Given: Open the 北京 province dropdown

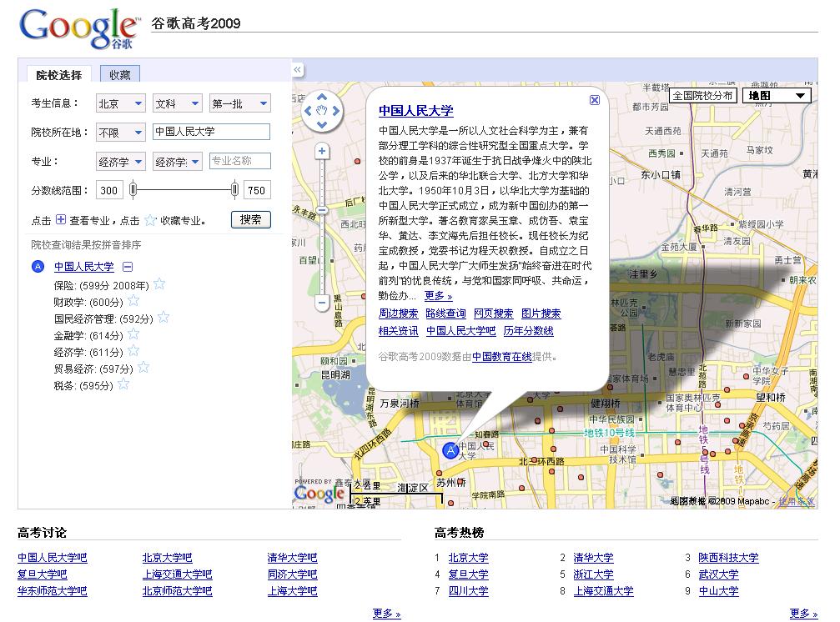Looking at the screenshot, I should click(x=120, y=103).
